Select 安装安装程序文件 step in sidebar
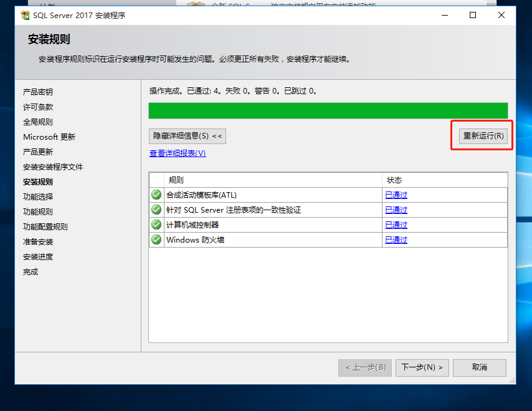The image size is (532, 411). [53, 167]
